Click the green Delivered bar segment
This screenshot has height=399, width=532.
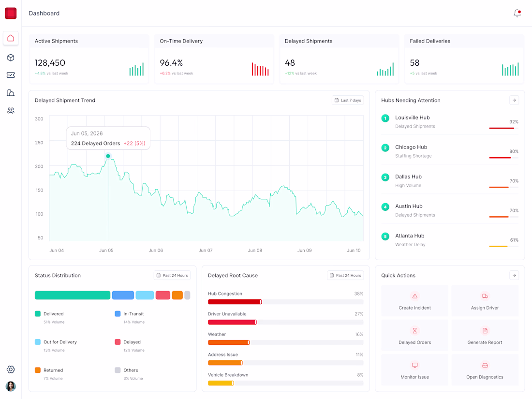pyautogui.click(x=72, y=295)
